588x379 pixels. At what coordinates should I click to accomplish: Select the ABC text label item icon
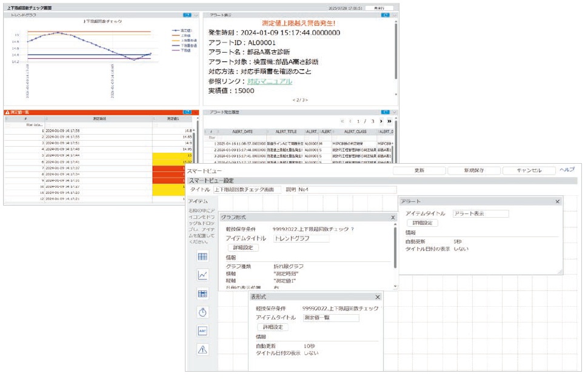click(x=202, y=330)
